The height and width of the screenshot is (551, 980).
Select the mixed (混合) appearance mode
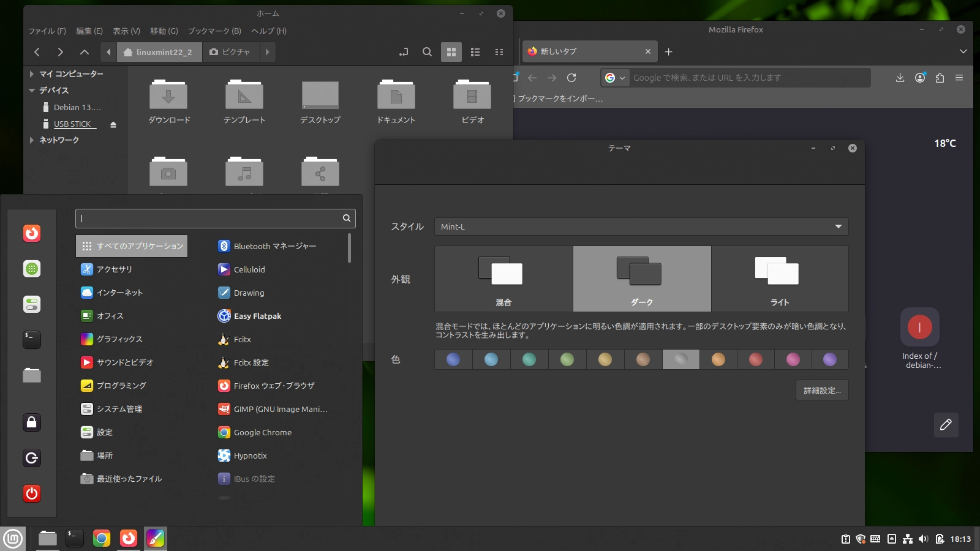(503, 279)
